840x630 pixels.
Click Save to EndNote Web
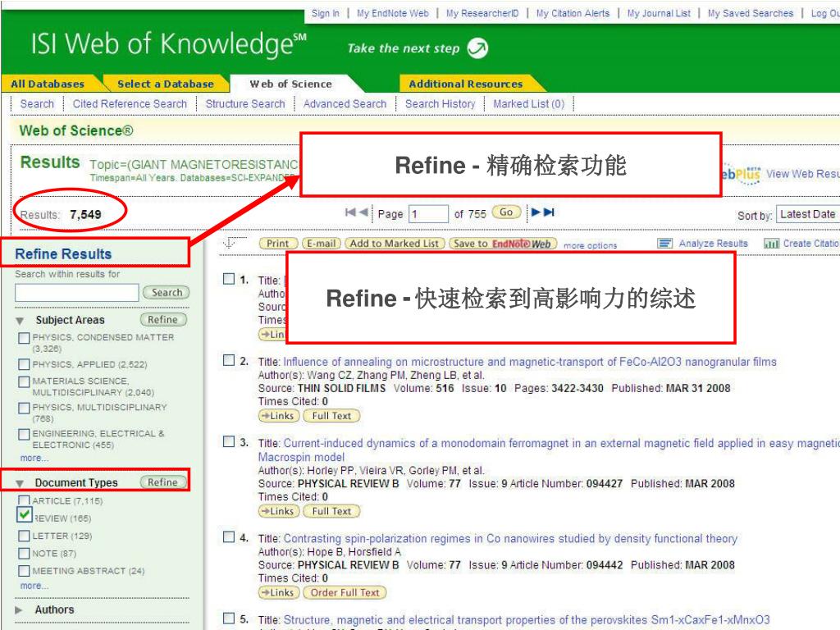503,243
